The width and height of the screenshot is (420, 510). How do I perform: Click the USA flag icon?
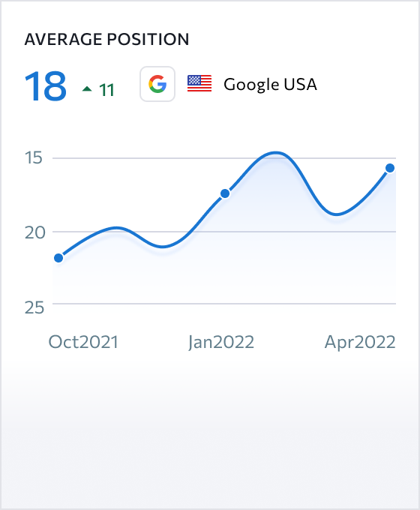199,83
